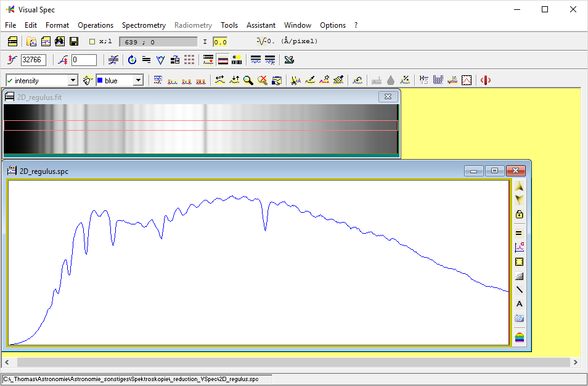
Task: Select the letter A text annotation tool
Action: coord(519,304)
